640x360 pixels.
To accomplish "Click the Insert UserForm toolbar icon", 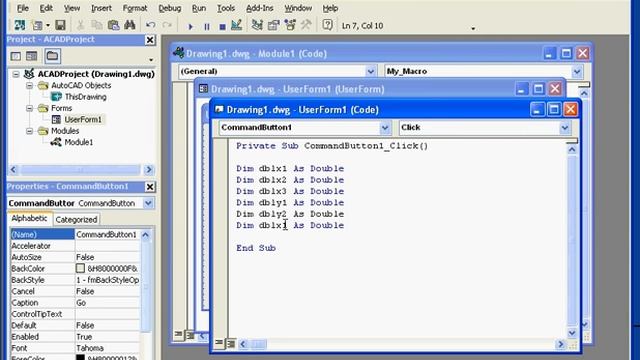I will pyautogui.click(x=37, y=25).
